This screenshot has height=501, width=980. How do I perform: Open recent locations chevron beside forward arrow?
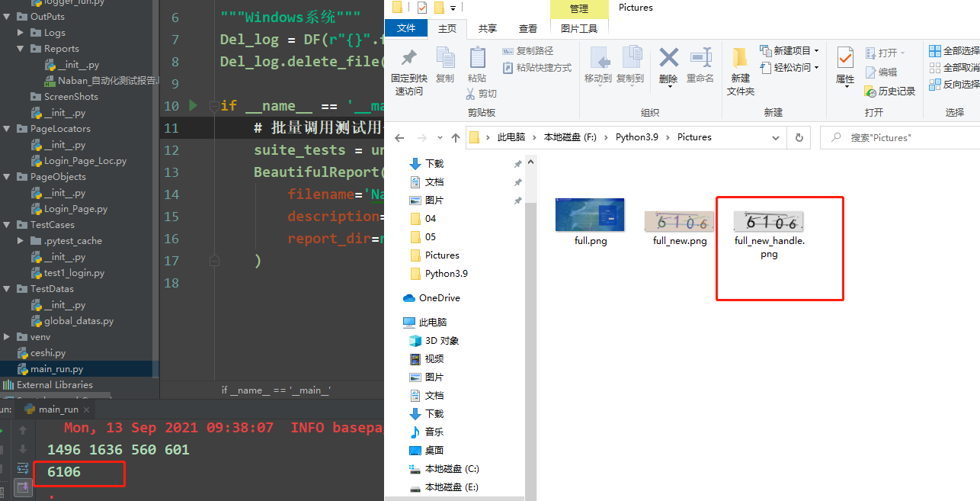[440, 138]
